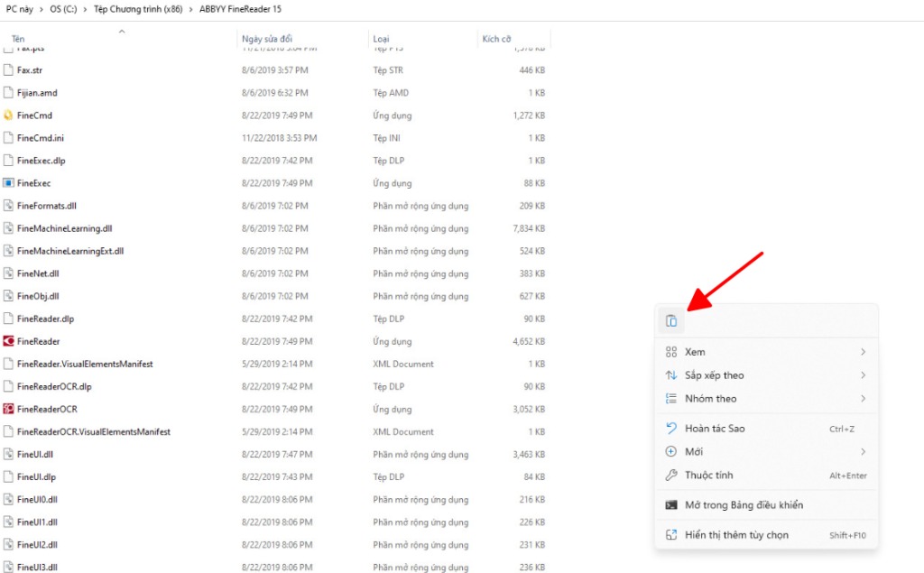Click the 7,834 KB size value
Image resolution: width=924 pixels, height=573 pixels.
tap(529, 228)
